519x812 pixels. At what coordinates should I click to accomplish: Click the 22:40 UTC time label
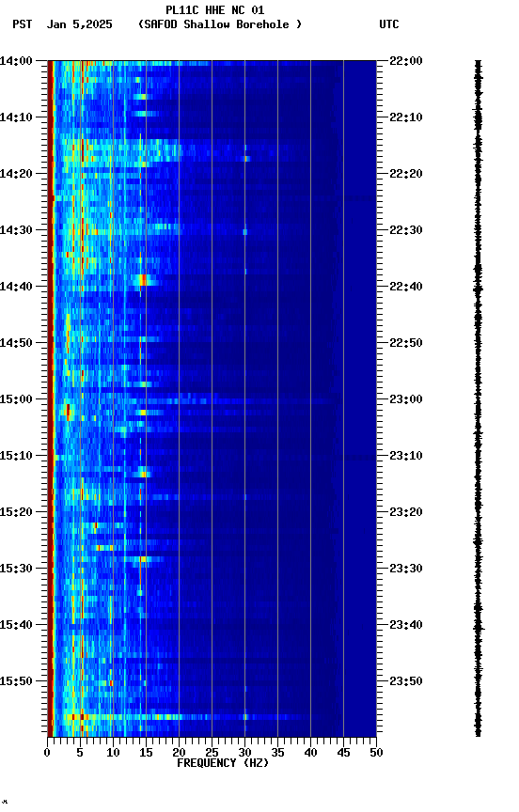[406, 287]
